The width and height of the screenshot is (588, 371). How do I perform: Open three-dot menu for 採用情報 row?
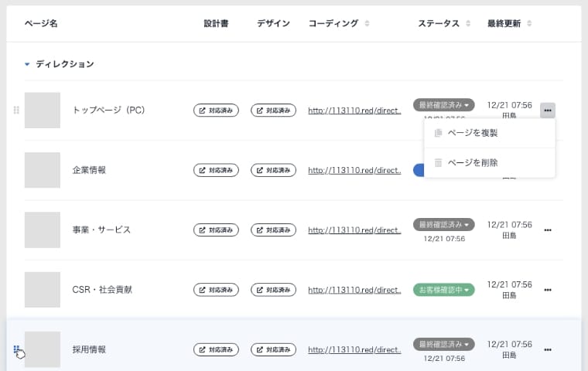pos(548,349)
